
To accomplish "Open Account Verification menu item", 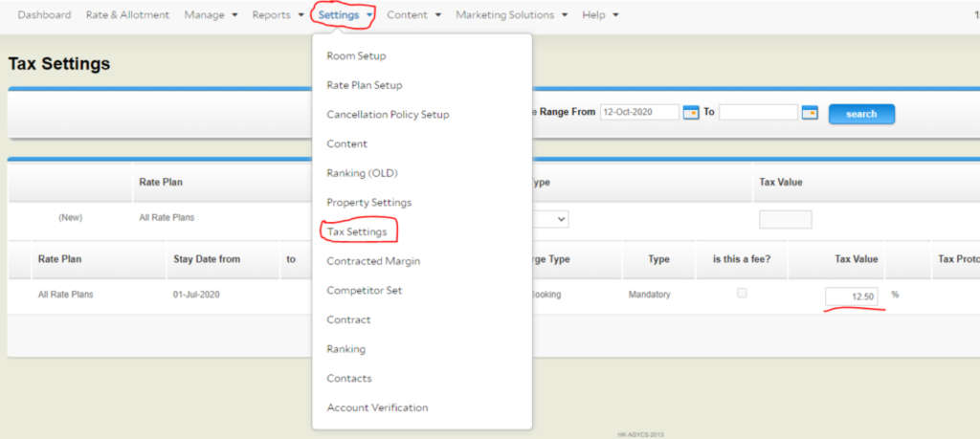I will (377, 407).
